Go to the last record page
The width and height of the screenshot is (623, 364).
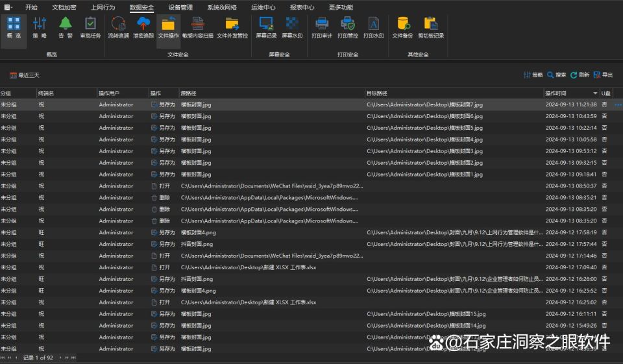click(73, 358)
